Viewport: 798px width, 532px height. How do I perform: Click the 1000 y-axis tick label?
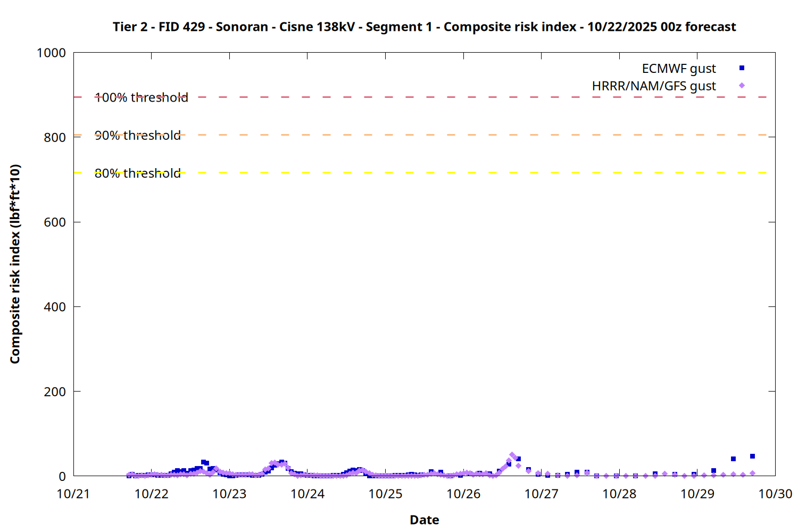pyautogui.click(x=51, y=53)
